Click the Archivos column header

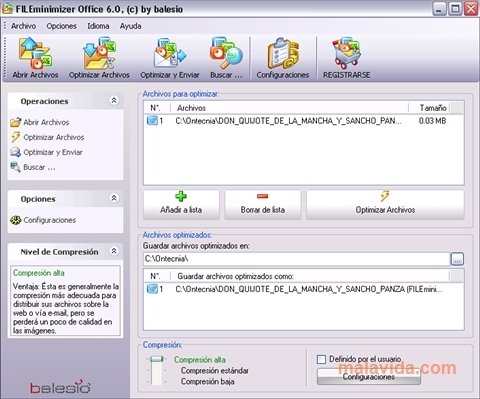(x=289, y=108)
